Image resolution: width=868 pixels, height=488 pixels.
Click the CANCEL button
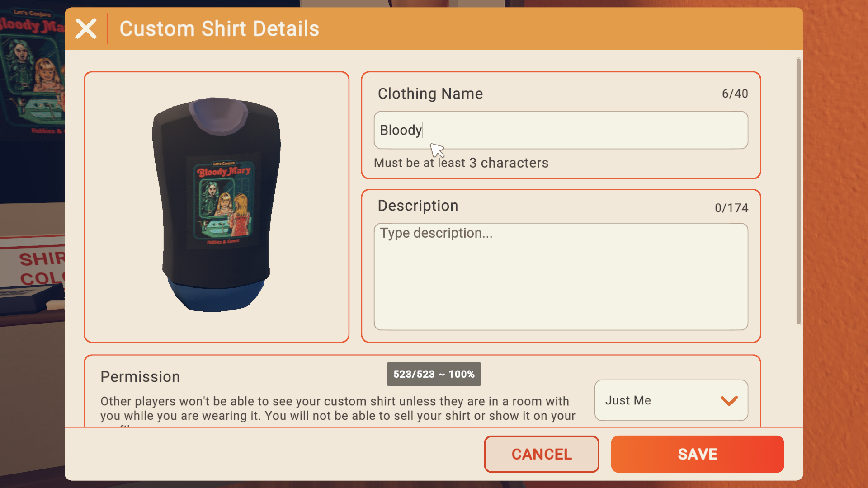(542, 454)
